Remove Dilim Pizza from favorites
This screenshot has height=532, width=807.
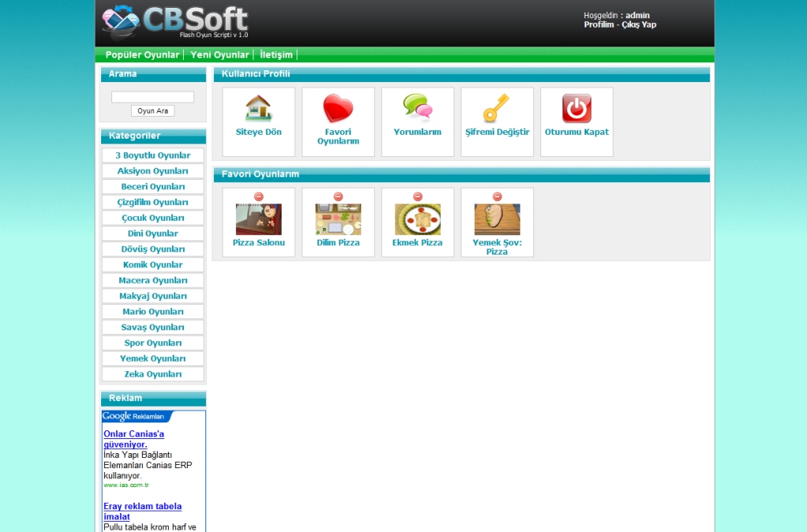coord(338,196)
